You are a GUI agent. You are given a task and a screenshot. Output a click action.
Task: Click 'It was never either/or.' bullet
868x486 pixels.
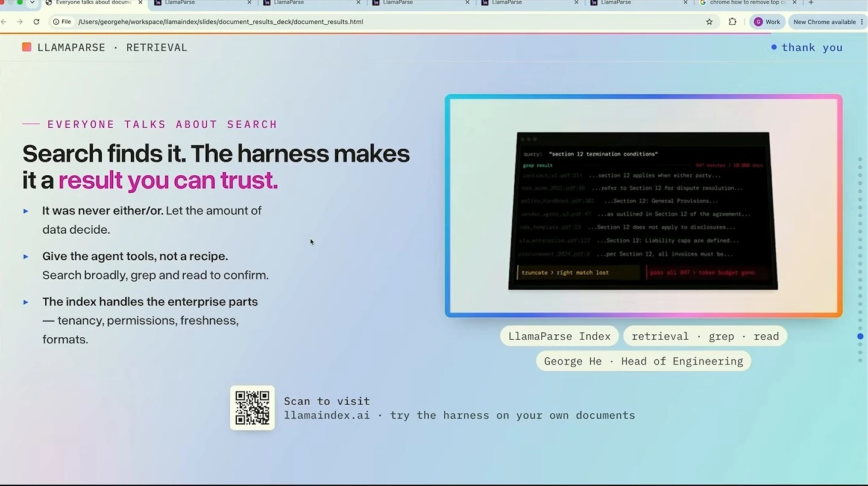point(102,211)
